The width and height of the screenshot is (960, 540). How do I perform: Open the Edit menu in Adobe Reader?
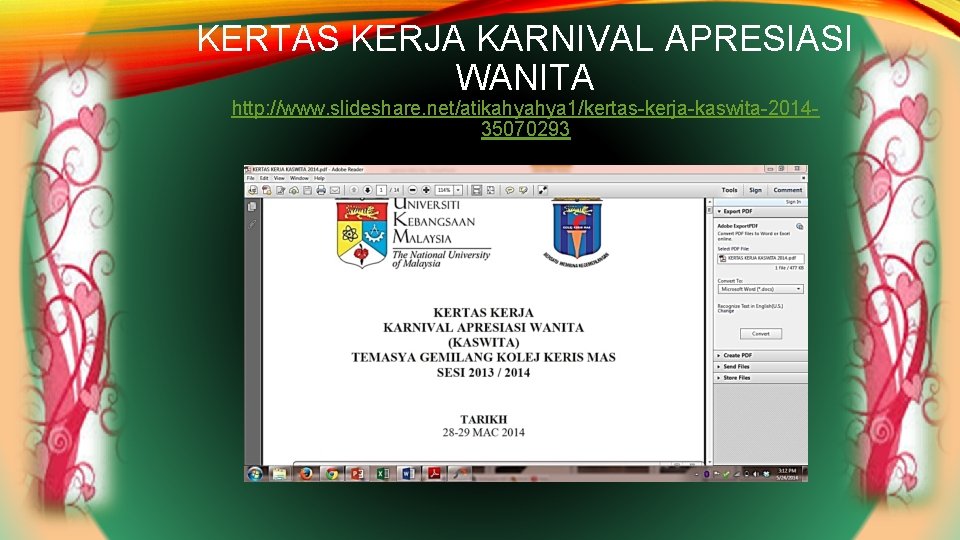coord(264,178)
